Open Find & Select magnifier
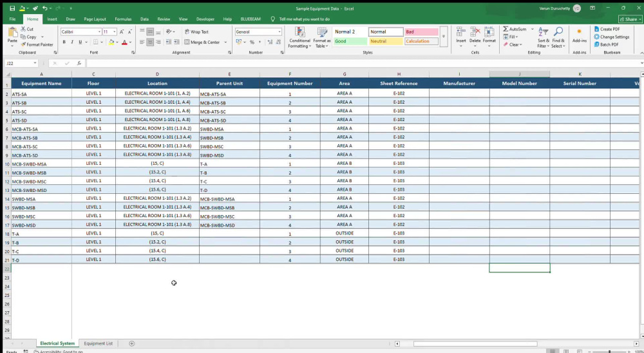The width and height of the screenshot is (644, 353). (558, 38)
